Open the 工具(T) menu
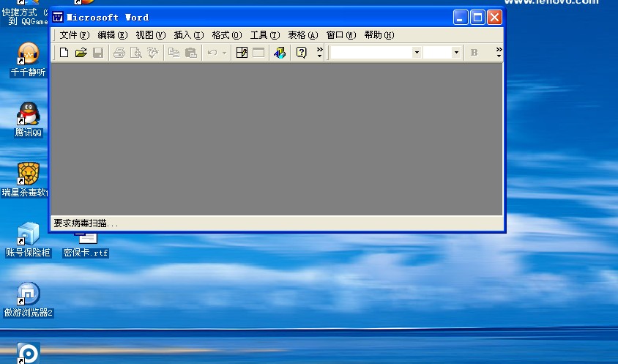The height and width of the screenshot is (364, 618). point(265,35)
